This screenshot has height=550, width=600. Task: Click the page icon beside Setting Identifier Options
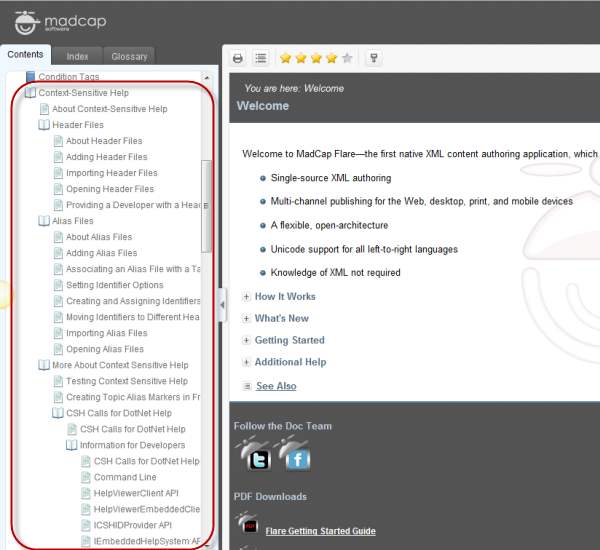58,285
